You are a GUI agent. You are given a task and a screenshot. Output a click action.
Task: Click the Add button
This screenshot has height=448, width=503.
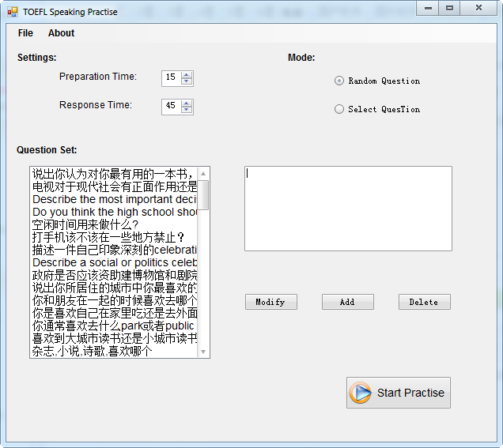(347, 302)
